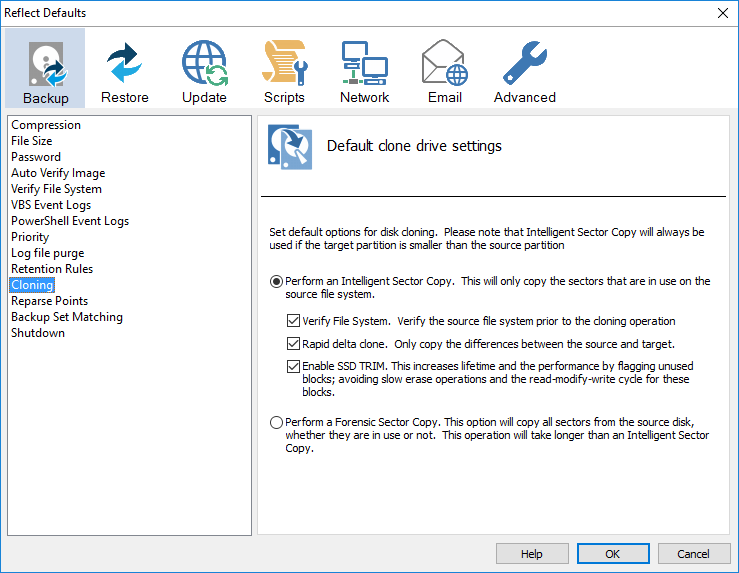Choose the Intelligent Sector Copy radio option

point(277,282)
